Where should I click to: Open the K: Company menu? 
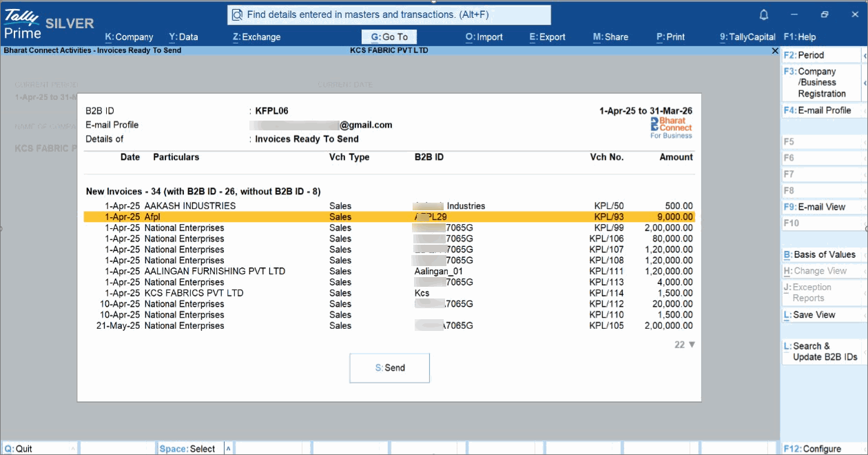[x=129, y=37]
